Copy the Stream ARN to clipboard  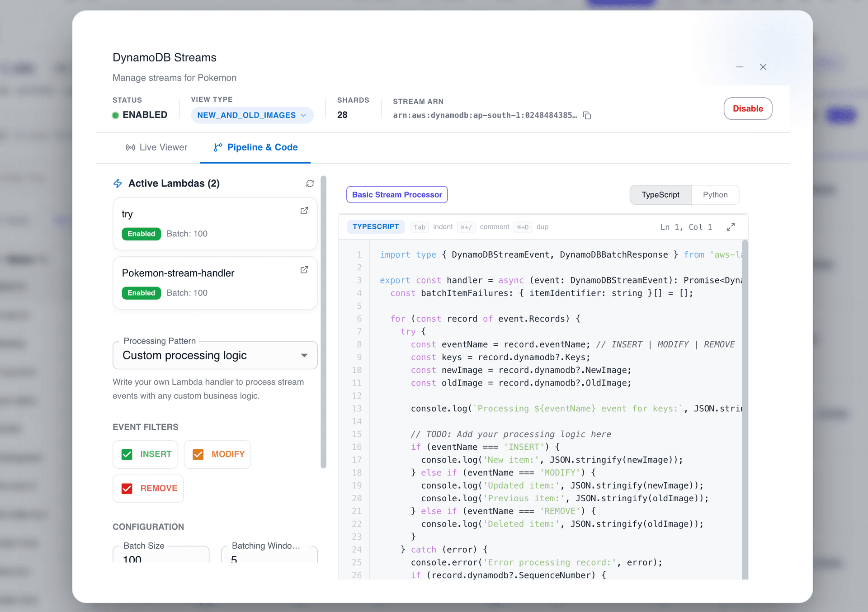(x=587, y=115)
